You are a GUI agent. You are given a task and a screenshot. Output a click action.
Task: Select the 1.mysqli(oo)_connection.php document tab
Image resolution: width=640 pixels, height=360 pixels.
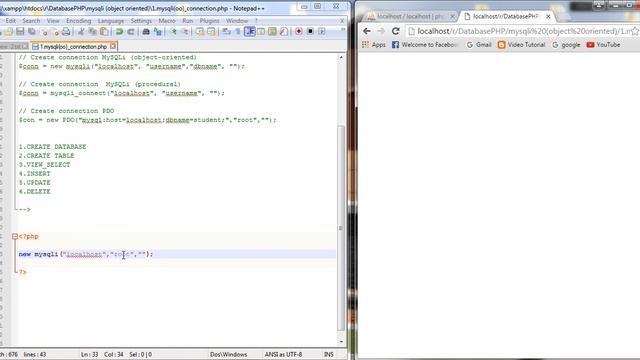[x=73, y=47]
